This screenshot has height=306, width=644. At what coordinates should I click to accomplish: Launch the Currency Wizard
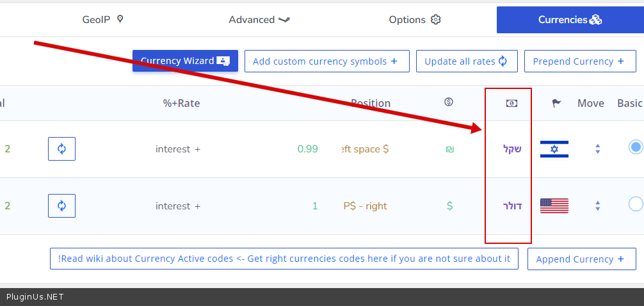[x=185, y=61]
